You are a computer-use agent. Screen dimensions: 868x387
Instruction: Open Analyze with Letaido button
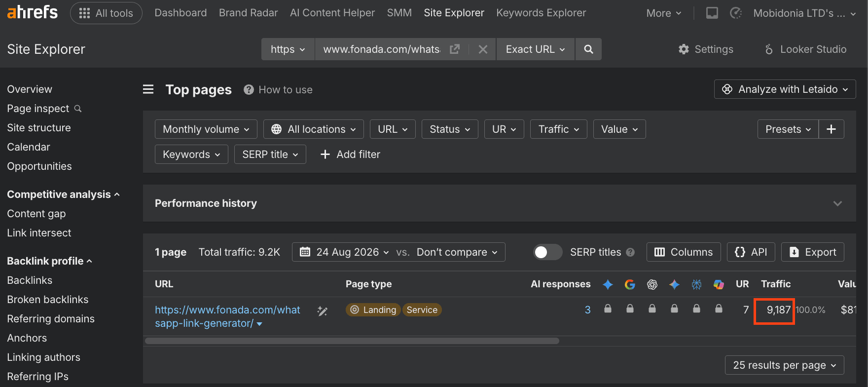785,89
